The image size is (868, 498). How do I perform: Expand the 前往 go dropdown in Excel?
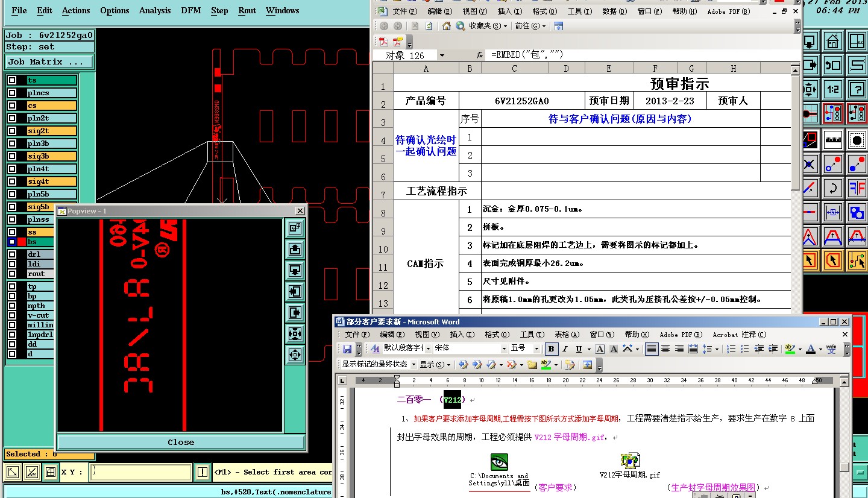tap(530, 26)
